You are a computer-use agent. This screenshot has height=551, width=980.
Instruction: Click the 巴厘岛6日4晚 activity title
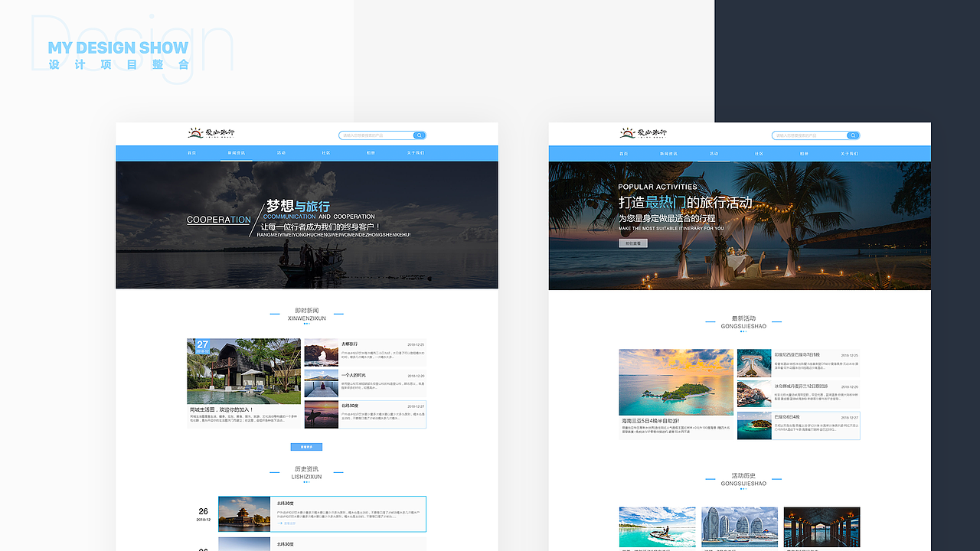coord(787,416)
